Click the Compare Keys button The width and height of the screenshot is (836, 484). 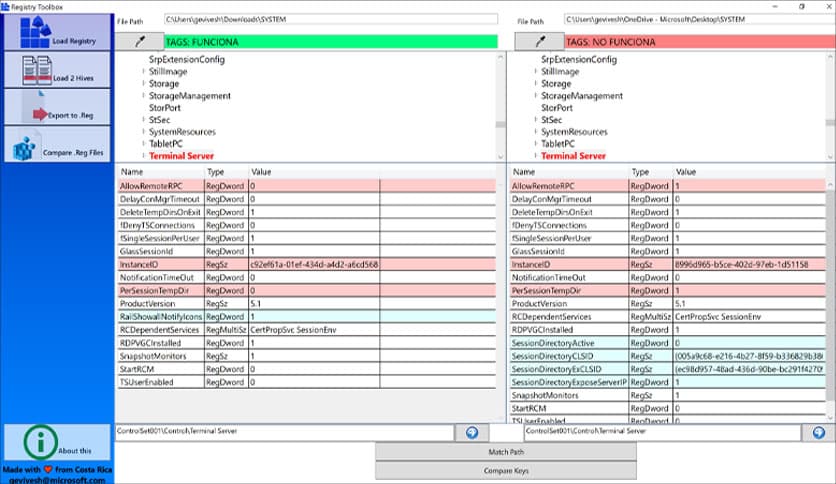(x=506, y=471)
